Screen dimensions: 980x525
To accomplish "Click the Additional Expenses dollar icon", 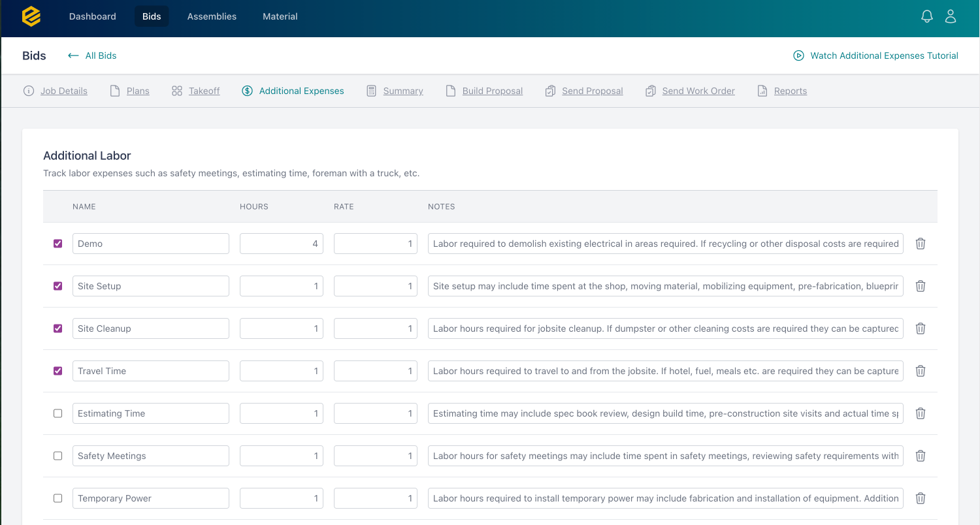I will pyautogui.click(x=247, y=91).
